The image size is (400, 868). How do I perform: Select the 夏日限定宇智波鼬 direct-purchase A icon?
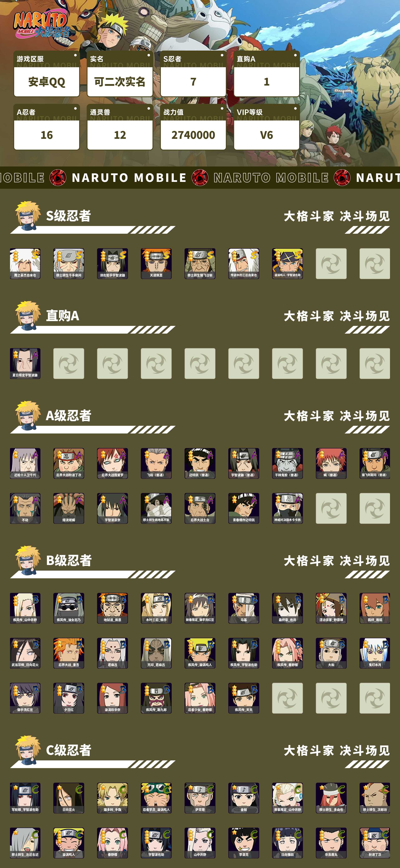point(25,364)
